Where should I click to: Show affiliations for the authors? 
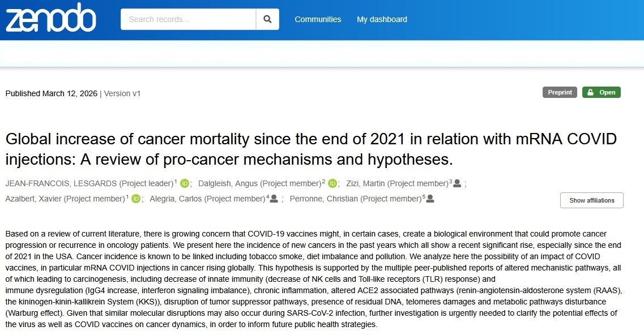(x=592, y=200)
